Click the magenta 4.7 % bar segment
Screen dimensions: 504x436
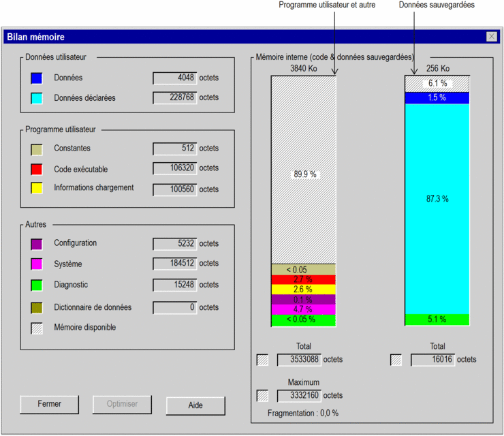pyautogui.click(x=304, y=310)
